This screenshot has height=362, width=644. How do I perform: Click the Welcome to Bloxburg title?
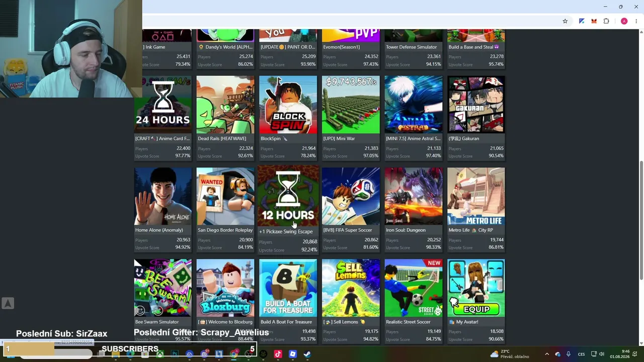[x=225, y=322]
